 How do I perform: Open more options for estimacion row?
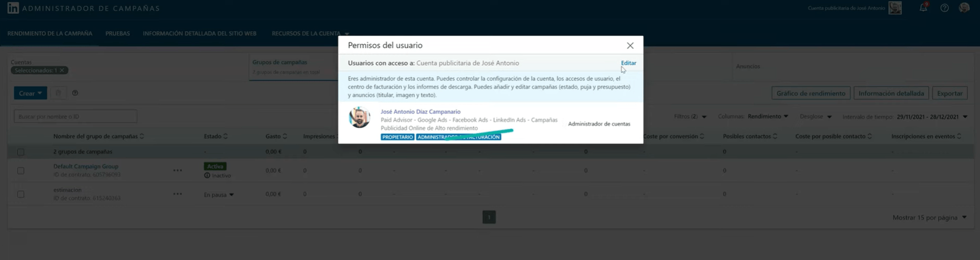coord(178,194)
